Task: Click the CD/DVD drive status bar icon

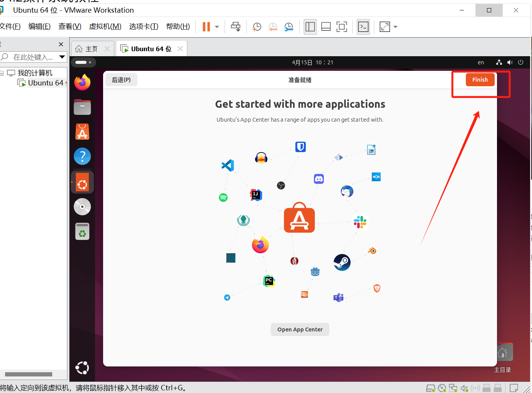Action: coord(442,388)
